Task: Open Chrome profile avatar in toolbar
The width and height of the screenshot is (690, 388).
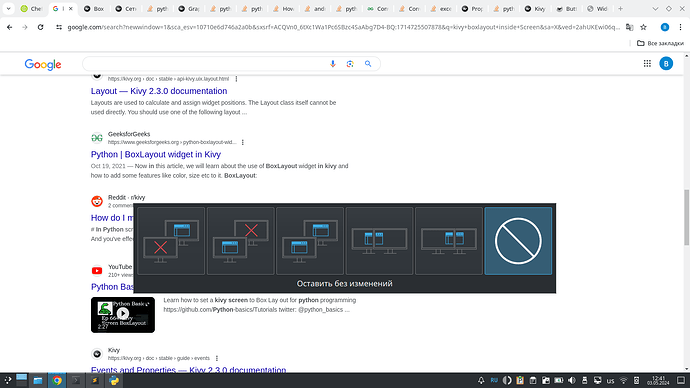Action: point(665,27)
